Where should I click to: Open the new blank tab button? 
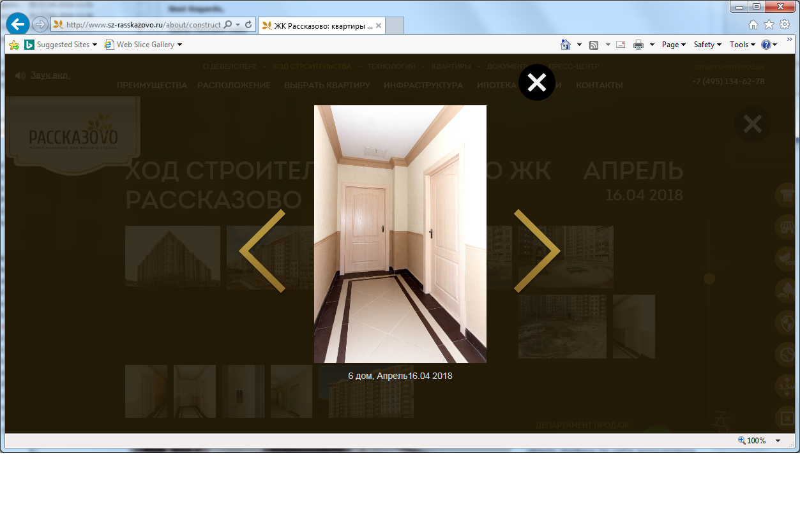(395, 26)
